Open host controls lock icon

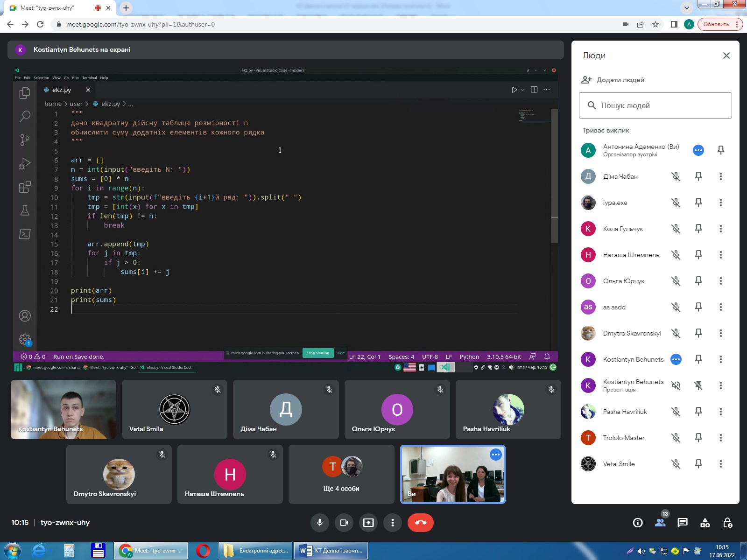727,523
